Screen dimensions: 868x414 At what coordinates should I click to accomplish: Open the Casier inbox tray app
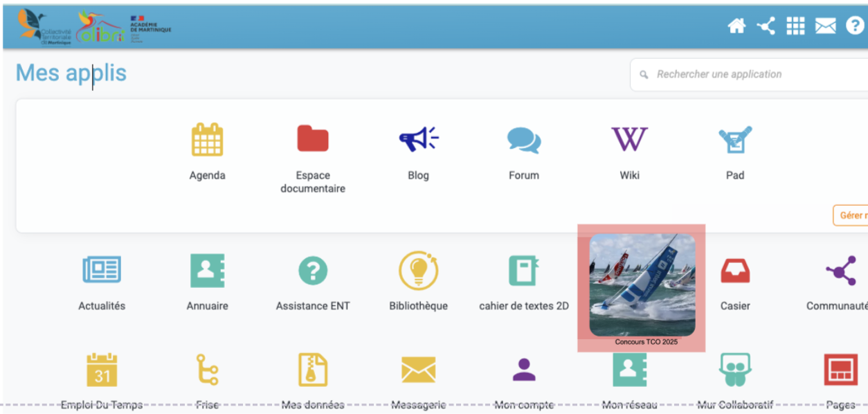click(x=735, y=271)
